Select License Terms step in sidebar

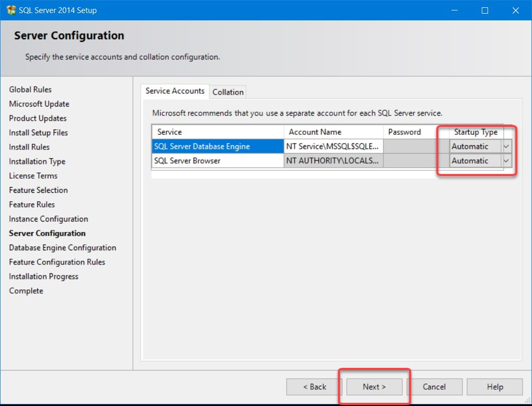(33, 176)
